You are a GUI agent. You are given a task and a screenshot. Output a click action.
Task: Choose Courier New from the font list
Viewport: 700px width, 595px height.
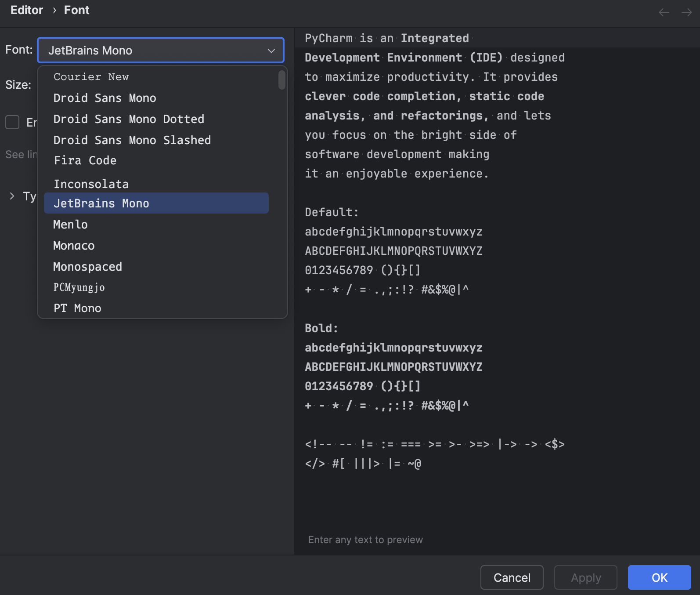point(156,77)
